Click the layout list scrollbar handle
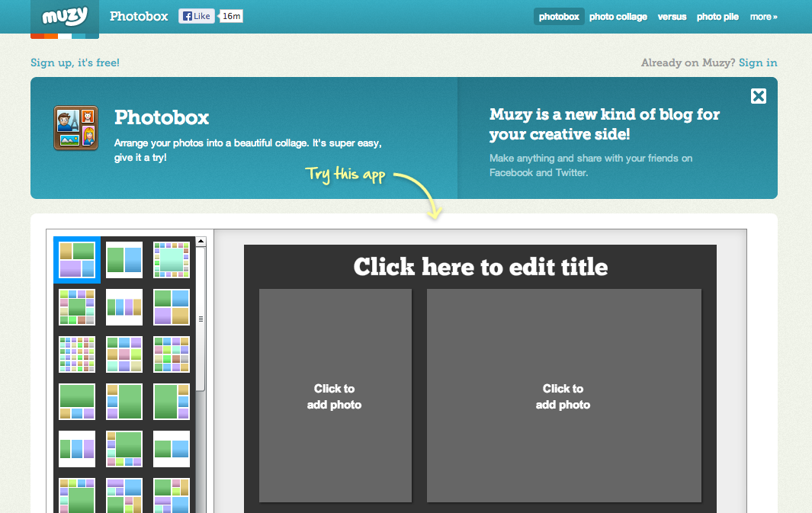 (201, 319)
